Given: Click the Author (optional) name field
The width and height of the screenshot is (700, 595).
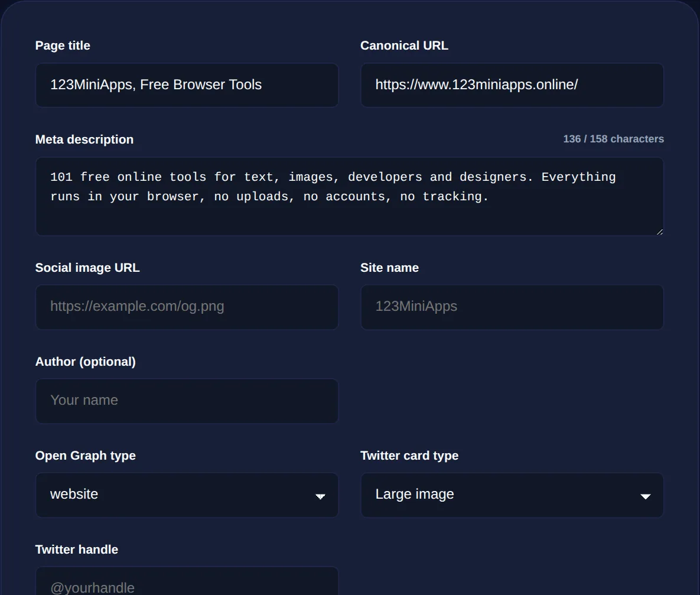Looking at the screenshot, I should tap(187, 401).
